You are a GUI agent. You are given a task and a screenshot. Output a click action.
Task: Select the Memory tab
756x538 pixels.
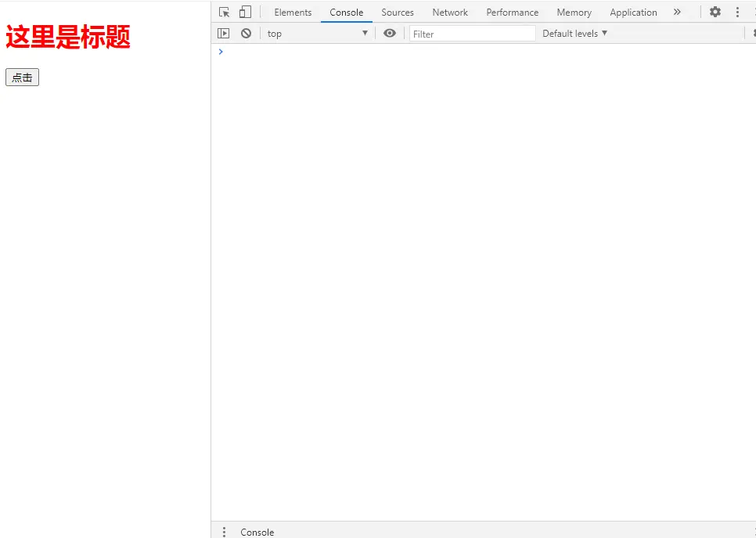(x=574, y=13)
